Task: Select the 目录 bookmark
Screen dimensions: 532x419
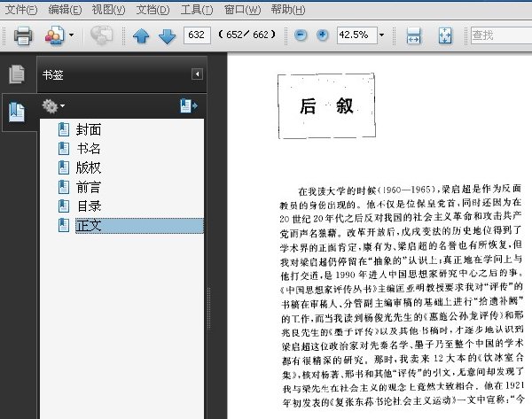Action: tap(88, 206)
